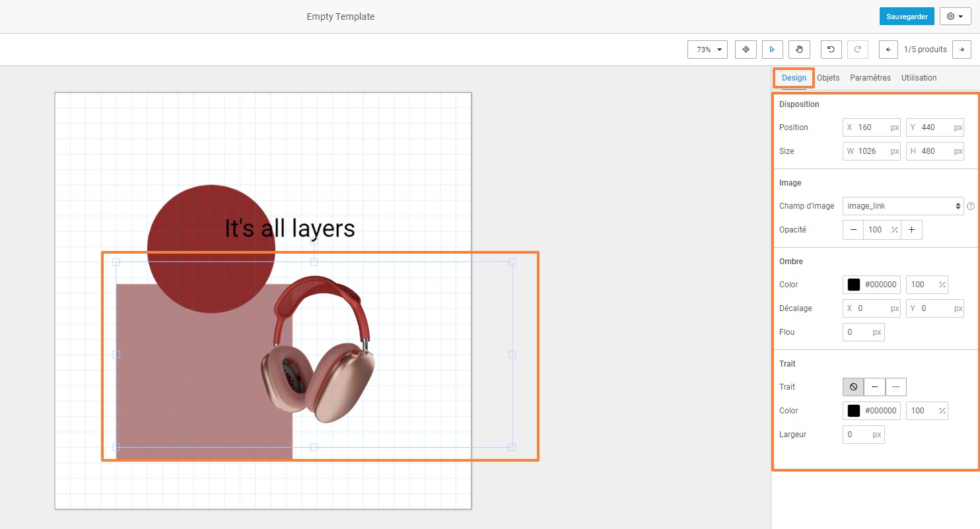Image resolution: width=980 pixels, height=529 pixels.
Task: Undo the last action
Action: (831, 50)
